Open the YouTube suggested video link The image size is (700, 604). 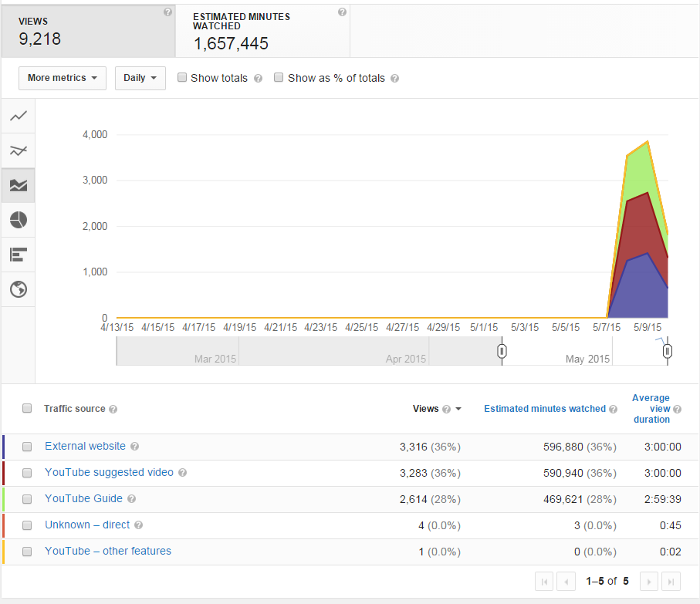(x=109, y=472)
